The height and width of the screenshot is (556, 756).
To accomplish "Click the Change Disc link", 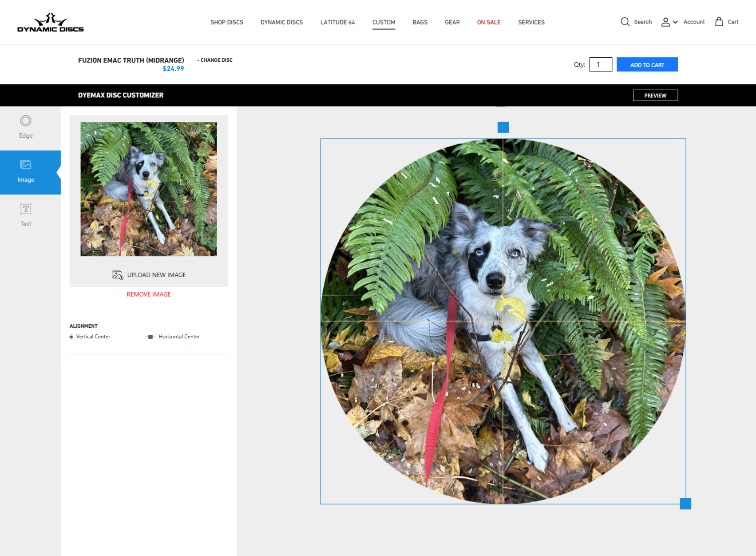I will pyautogui.click(x=215, y=60).
